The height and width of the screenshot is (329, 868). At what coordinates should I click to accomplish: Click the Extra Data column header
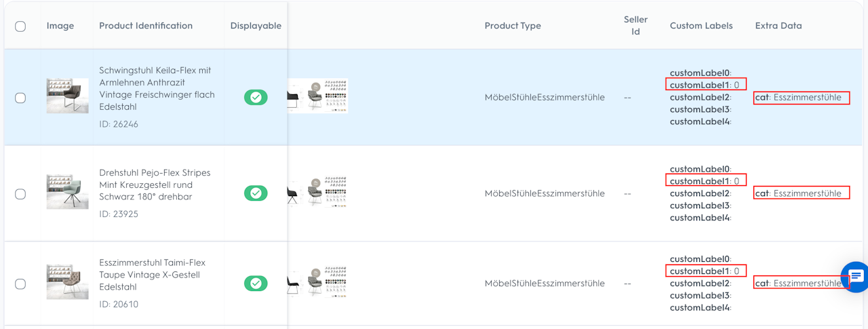[x=778, y=26]
